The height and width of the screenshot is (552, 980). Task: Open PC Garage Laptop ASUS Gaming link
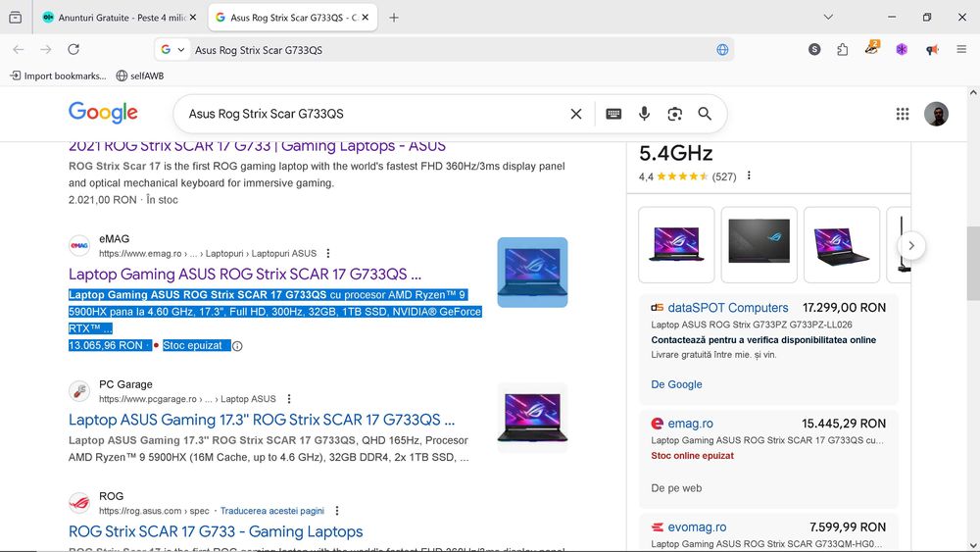[262, 420]
